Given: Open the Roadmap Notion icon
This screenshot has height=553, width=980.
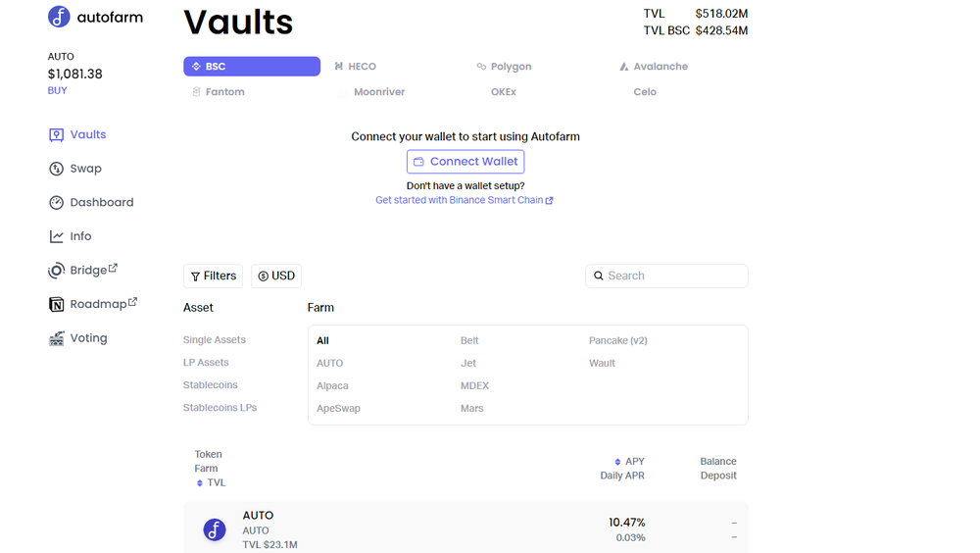Looking at the screenshot, I should (57, 305).
